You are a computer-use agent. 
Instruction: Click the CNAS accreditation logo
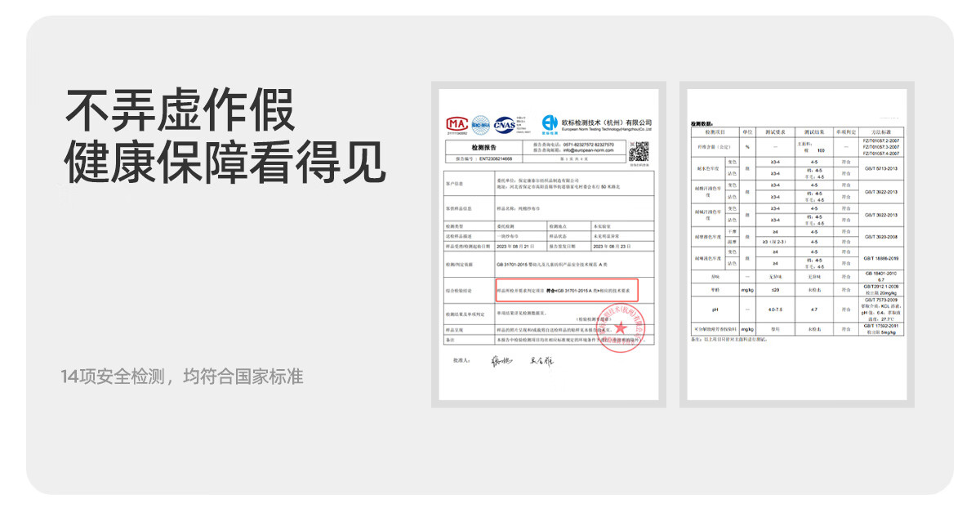pos(505,125)
